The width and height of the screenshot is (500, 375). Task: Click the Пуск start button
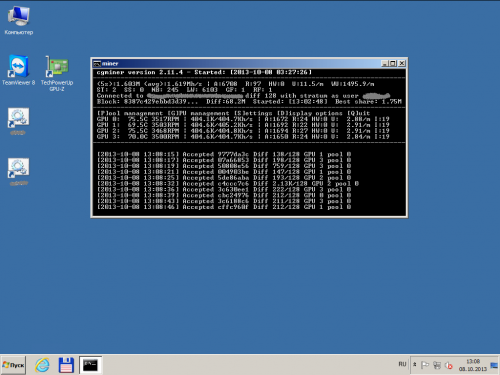[x=13, y=365]
